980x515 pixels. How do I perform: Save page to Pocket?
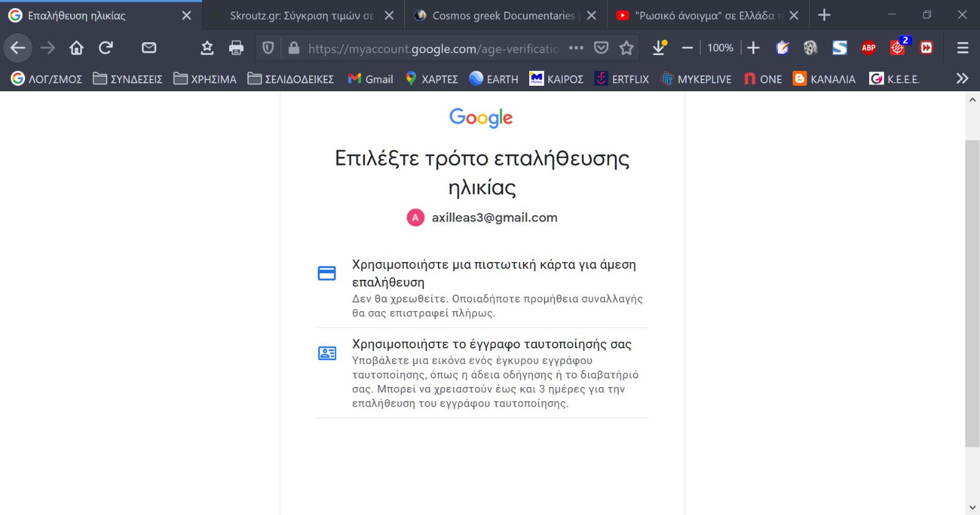(x=601, y=48)
